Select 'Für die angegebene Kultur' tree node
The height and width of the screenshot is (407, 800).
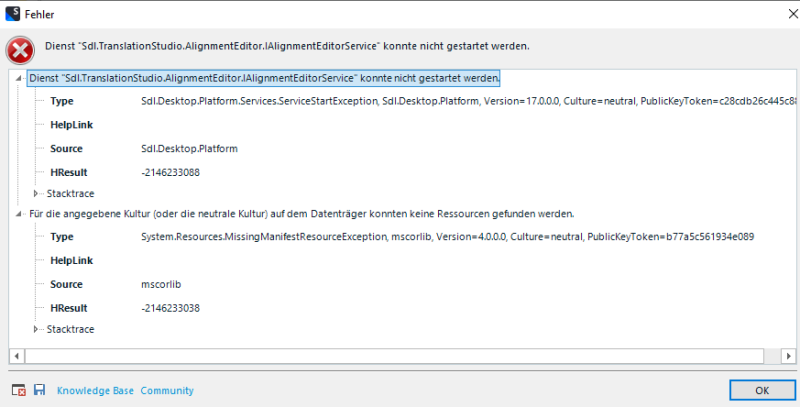pyautogui.click(x=302, y=214)
